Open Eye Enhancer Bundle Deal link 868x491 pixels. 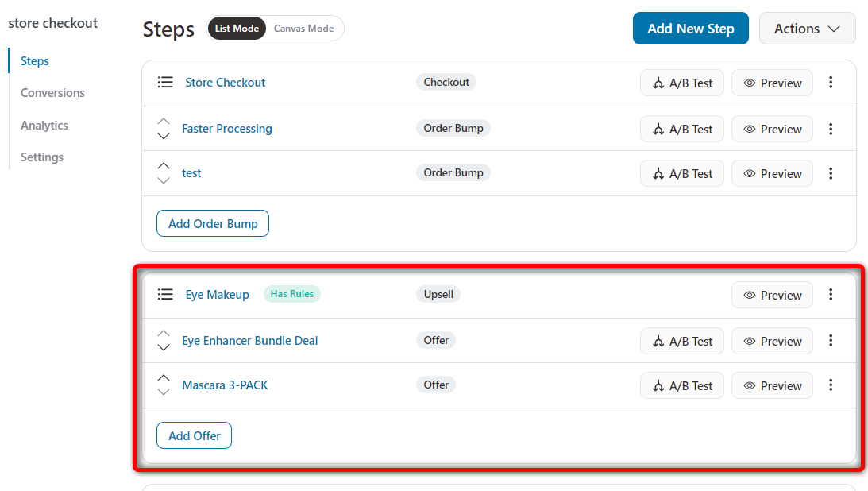pyautogui.click(x=249, y=340)
